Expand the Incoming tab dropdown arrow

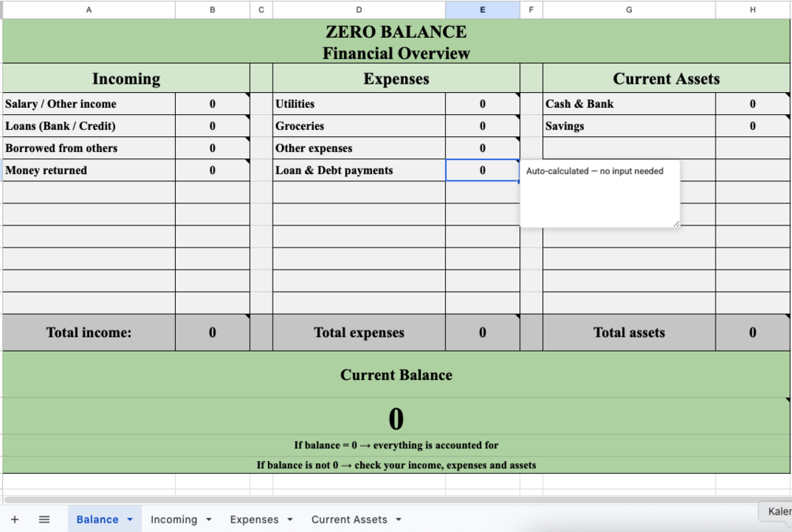coord(209,519)
